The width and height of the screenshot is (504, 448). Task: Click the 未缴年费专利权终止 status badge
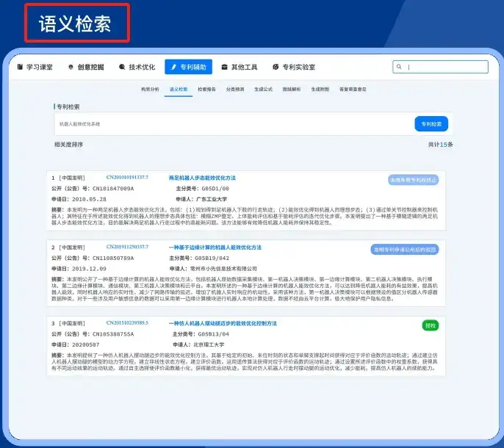[414, 180]
